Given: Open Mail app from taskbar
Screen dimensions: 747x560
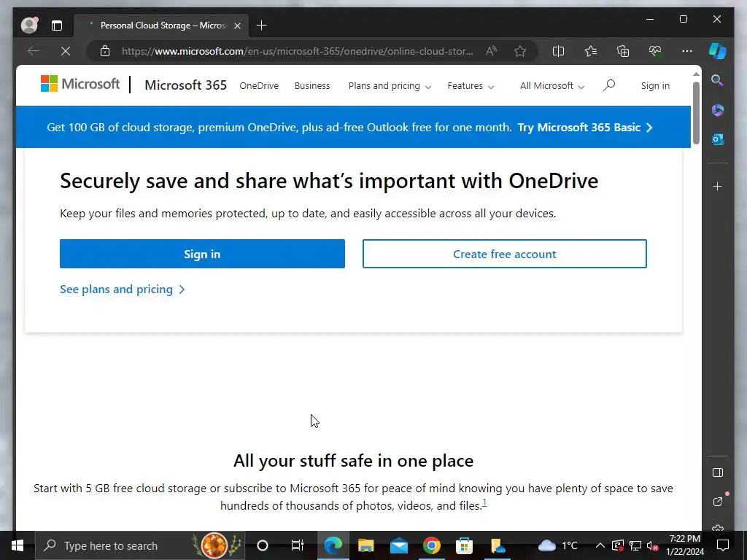Looking at the screenshot, I should [x=399, y=545].
